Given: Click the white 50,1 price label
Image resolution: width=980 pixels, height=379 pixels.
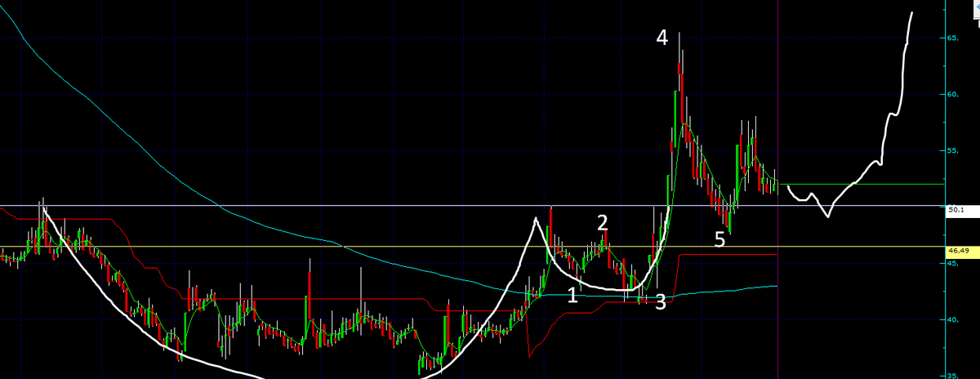Looking at the screenshot, I should tap(962, 210).
